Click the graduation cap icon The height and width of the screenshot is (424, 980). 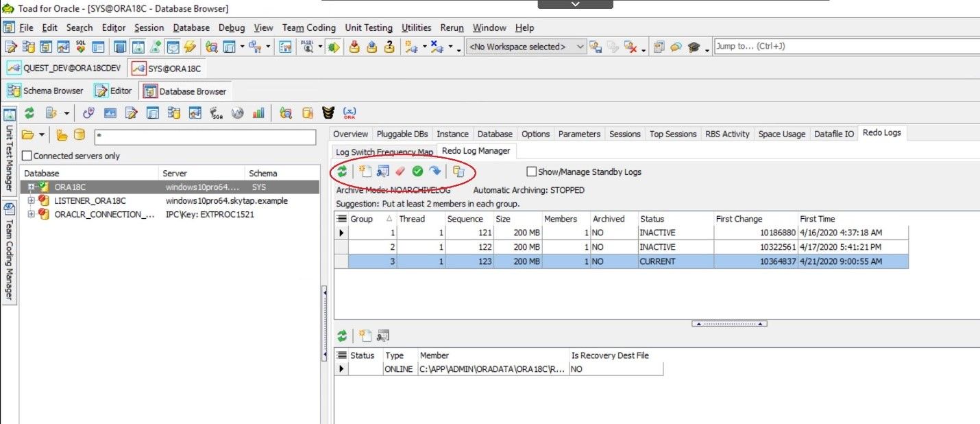coord(694,47)
